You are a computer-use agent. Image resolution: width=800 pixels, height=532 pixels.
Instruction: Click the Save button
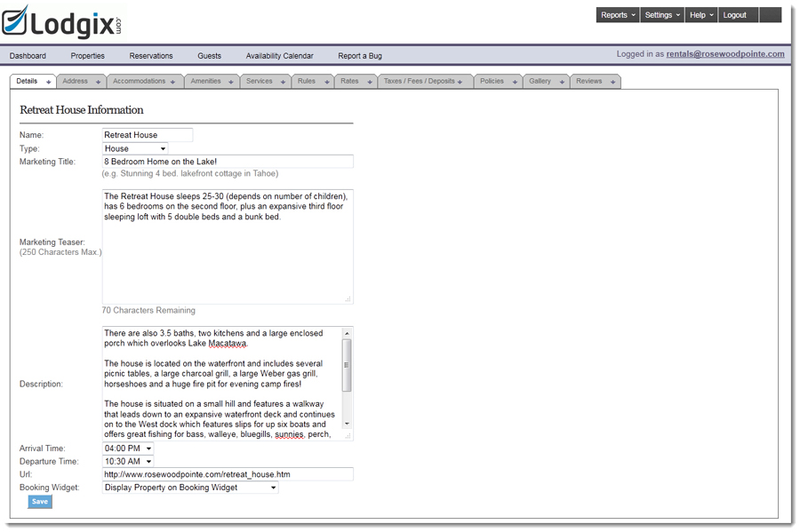tap(40, 502)
